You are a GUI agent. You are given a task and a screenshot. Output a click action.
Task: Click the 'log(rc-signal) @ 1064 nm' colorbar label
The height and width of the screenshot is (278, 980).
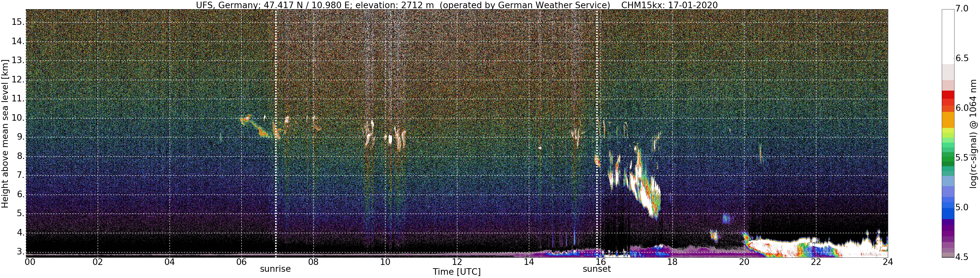(x=973, y=134)
